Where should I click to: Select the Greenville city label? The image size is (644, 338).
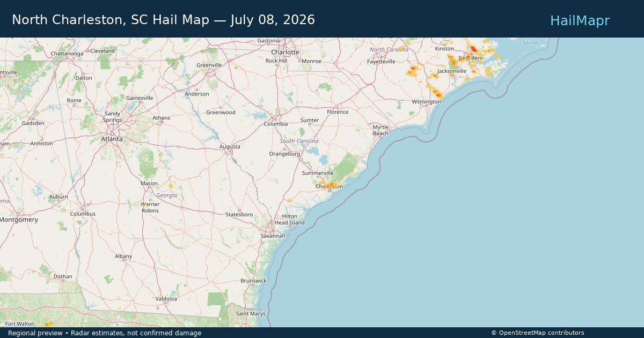[x=209, y=65]
